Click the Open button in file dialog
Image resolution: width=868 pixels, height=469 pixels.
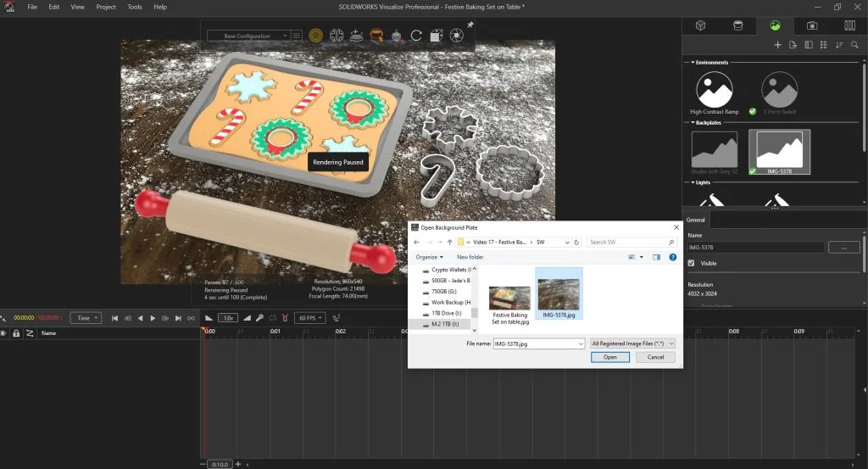click(610, 357)
